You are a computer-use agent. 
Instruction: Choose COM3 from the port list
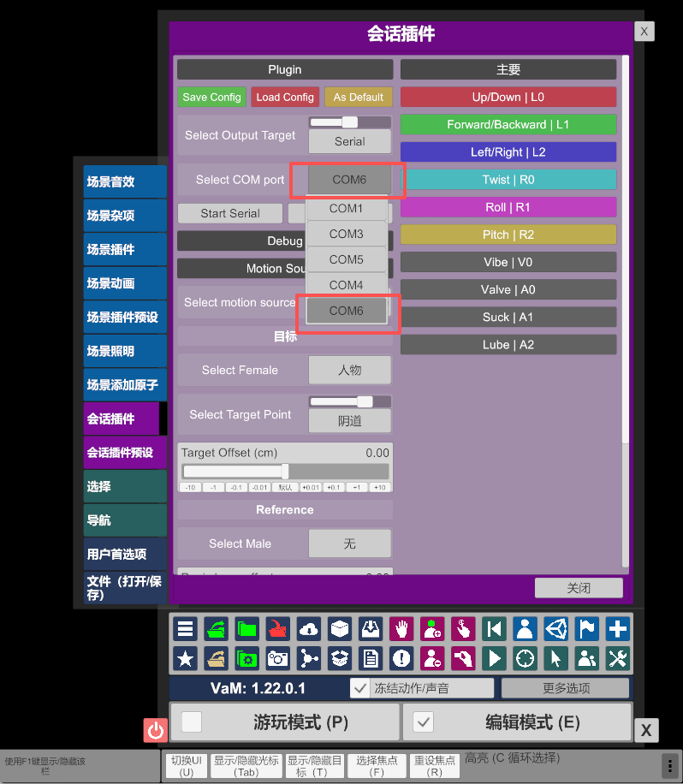346,234
